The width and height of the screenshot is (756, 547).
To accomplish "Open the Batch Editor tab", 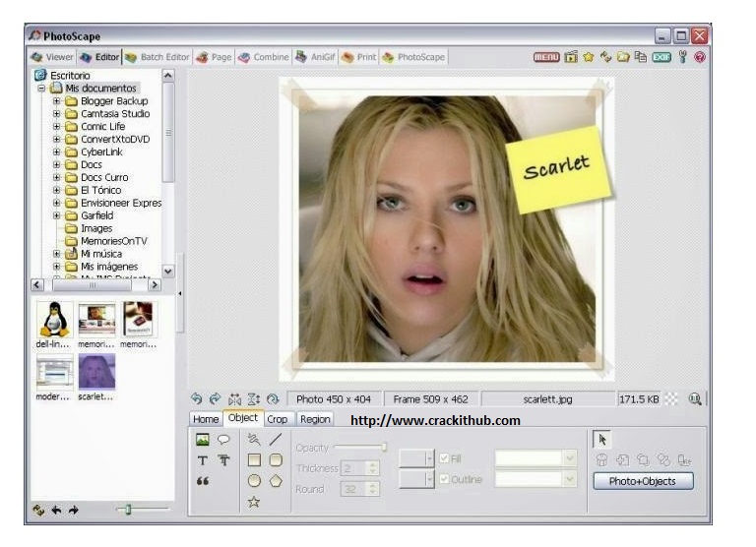I will (157, 57).
